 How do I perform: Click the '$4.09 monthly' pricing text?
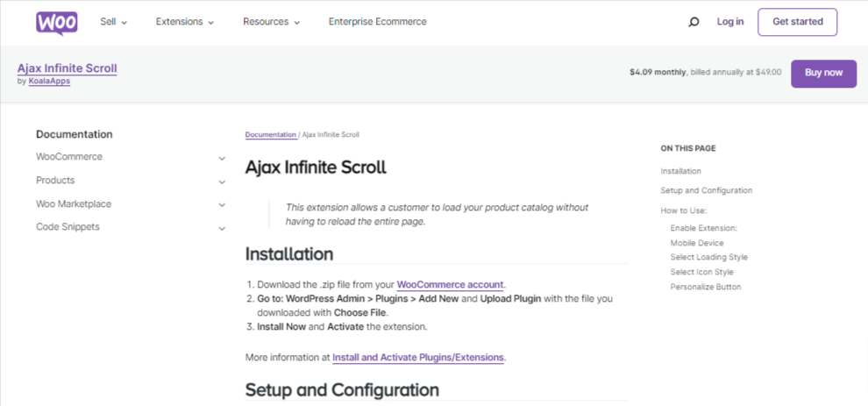click(x=658, y=72)
